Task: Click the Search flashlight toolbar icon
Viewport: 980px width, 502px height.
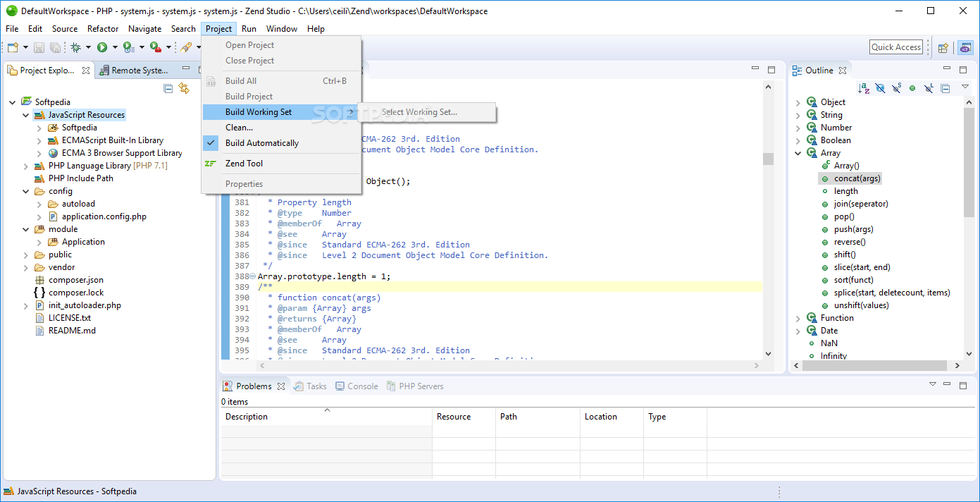Action: 186,47
